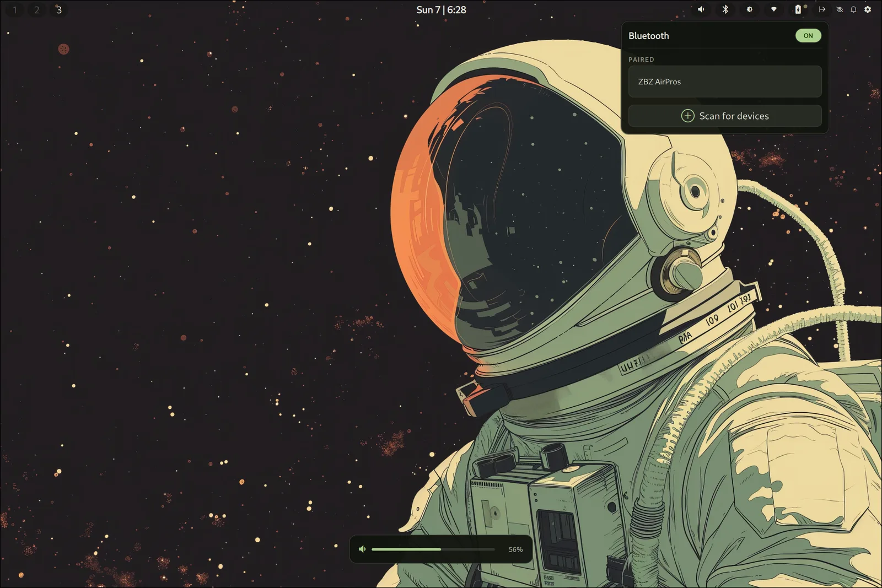Screen dimensions: 882x588
Task: Click the volume slider in the on-screen popup
Action: click(433, 549)
